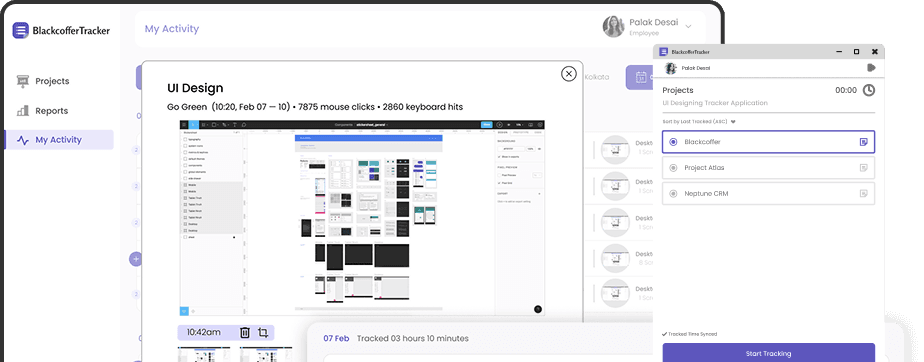This screenshot has height=362, width=924.
Task: Minimize the BlackcofferTracker desktop window
Action: pyautogui.click(x=839, y=52)
